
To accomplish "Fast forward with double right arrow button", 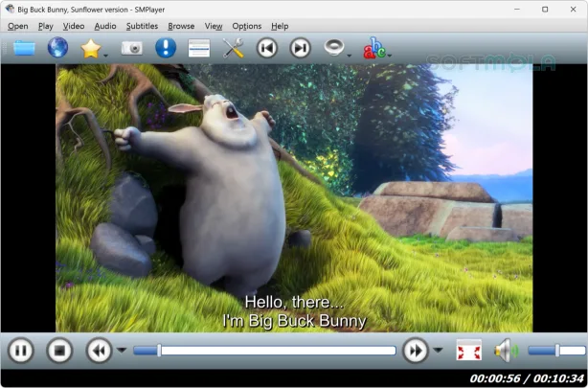I will pyautogui.click(x=416, y=351).
